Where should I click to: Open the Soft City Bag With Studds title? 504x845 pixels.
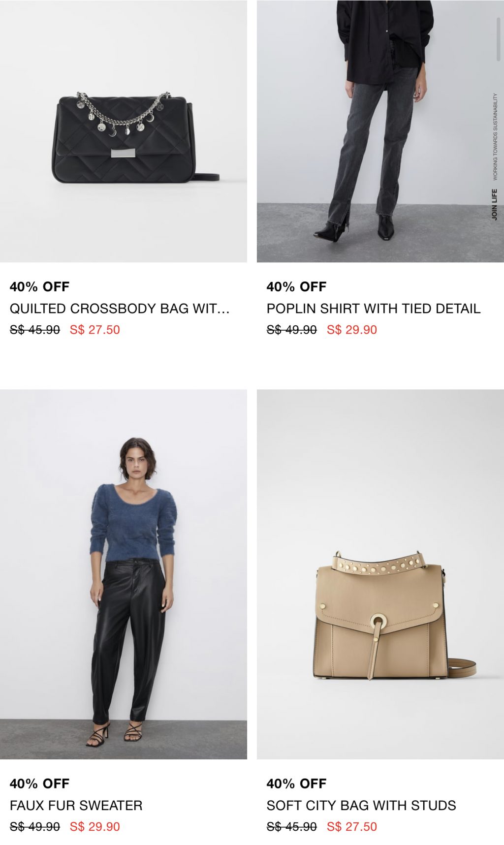point(361,806)
